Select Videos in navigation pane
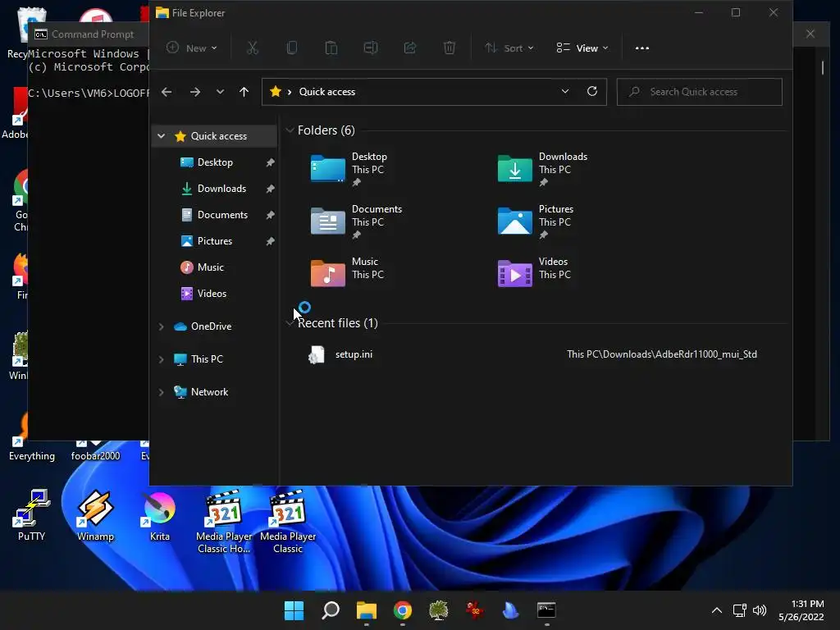Image resolution: width=840 pixels, height=630 pixels. 212,294
